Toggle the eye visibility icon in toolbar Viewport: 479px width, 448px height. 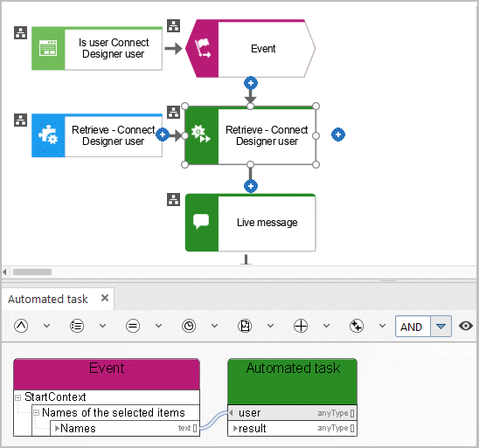466,326
